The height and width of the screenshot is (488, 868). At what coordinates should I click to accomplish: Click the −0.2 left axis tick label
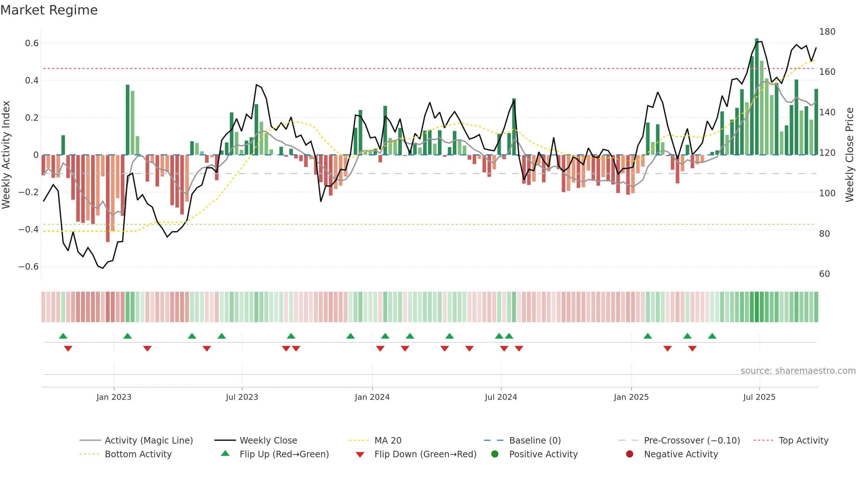pos(29,192)
